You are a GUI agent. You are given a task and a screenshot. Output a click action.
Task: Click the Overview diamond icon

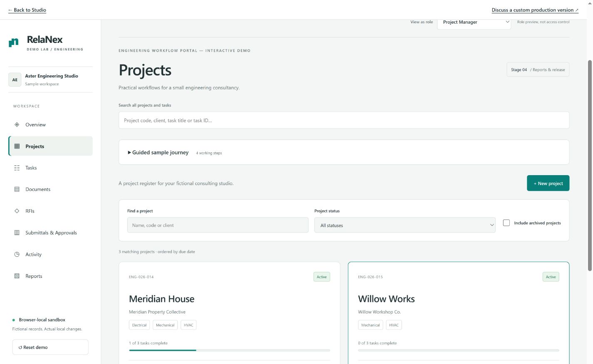[x=17, y=124]
